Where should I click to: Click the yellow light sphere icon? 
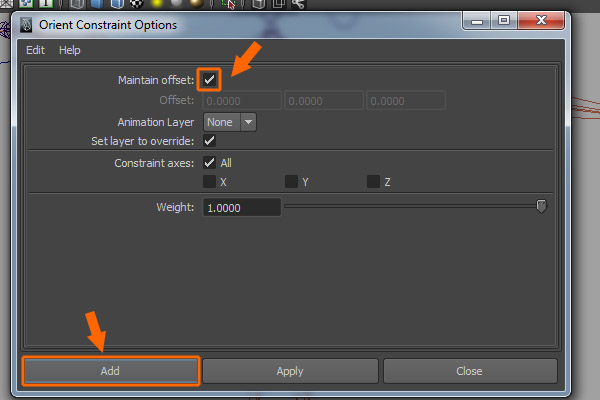[156, 3]
